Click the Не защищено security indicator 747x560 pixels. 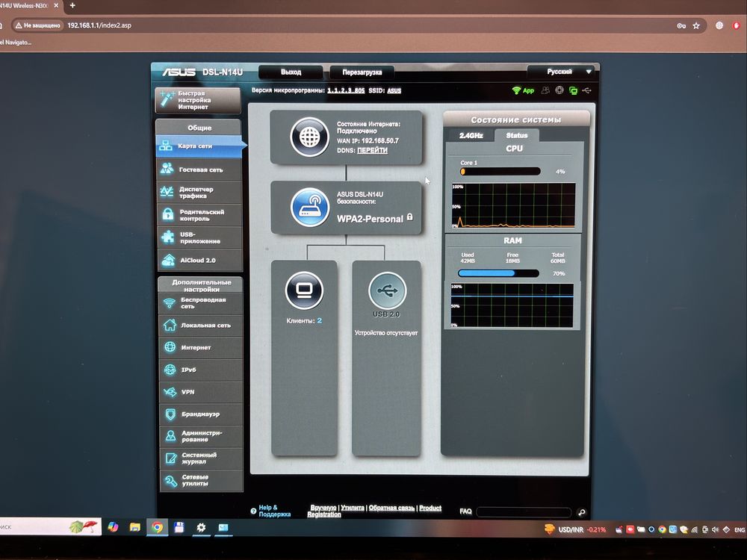[37, 25]
